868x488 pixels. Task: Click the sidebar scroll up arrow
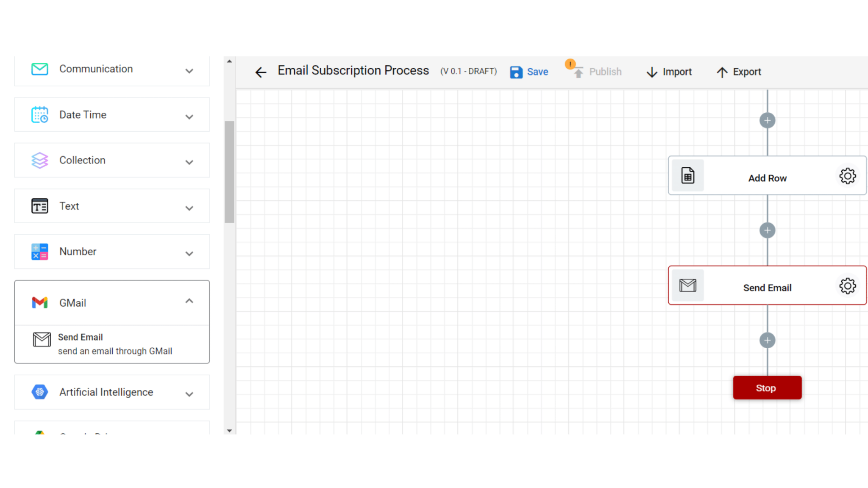coord(229,61)
